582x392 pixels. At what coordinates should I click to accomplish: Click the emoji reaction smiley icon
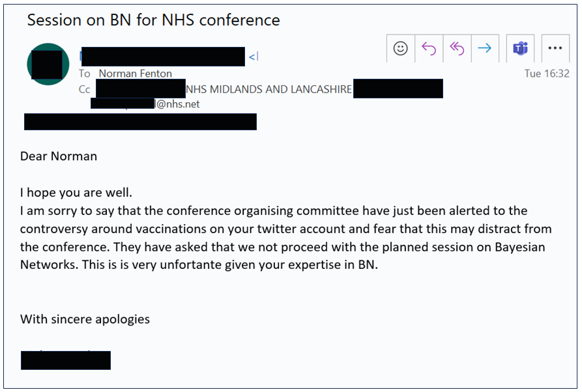tap(401, 48)
